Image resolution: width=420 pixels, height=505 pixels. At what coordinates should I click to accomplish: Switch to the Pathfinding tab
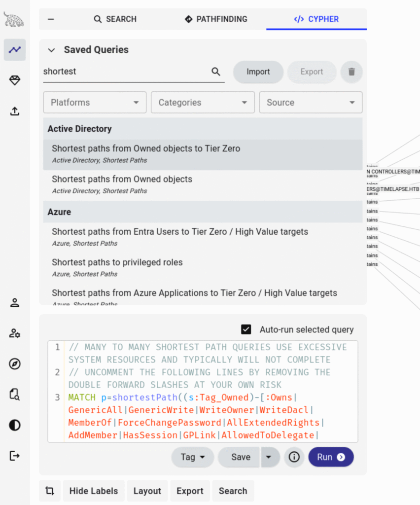point(216,19)
